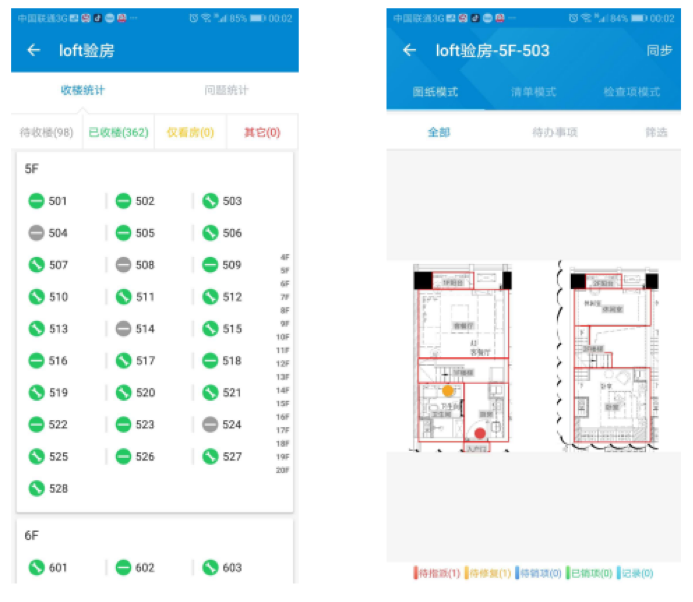Open room 602 entry
Image resolution: width=693 pixels, height=602 pixels.
[135, 568]
